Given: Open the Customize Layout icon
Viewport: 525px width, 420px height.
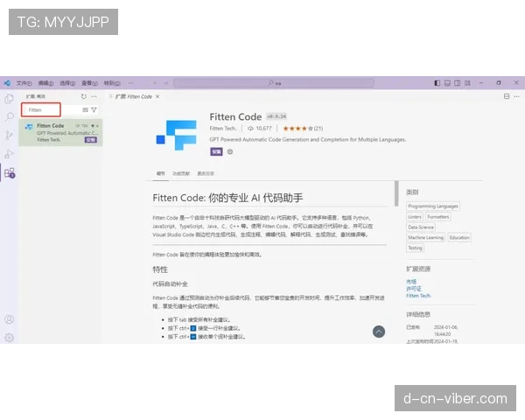Looking at the screenshot, I should pyautogui.click(x=467, y=83).
